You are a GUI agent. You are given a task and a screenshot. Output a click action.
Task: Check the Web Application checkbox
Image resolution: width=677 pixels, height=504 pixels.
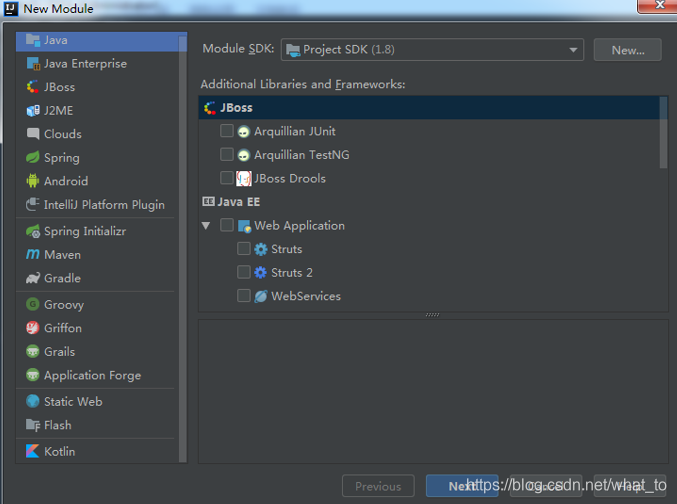227,225
